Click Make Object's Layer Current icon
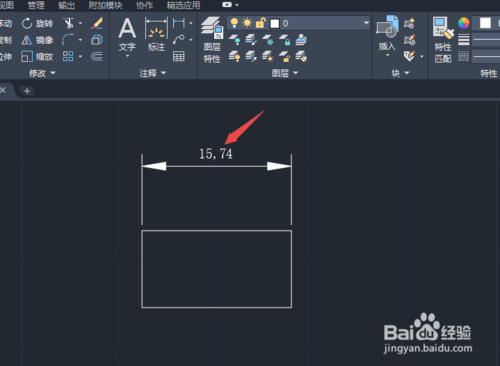This screenshot has width=500, height=366. pyautogui.click(x=301, y=40)
